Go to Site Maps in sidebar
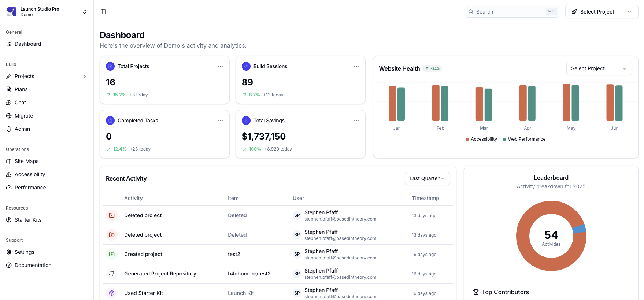Image resolution: width=644 pixels, height=300 pixels. pos(26,161)
